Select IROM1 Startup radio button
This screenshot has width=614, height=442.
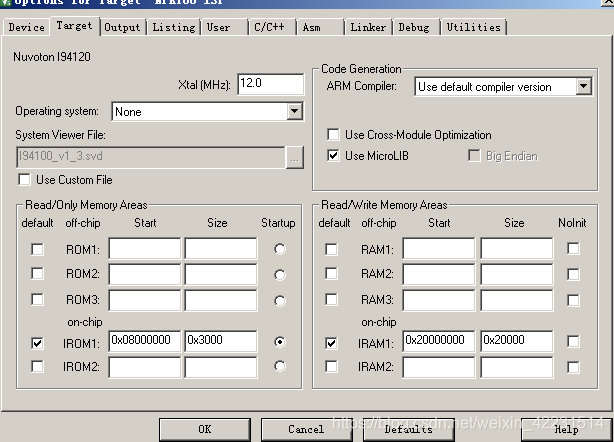280,342
